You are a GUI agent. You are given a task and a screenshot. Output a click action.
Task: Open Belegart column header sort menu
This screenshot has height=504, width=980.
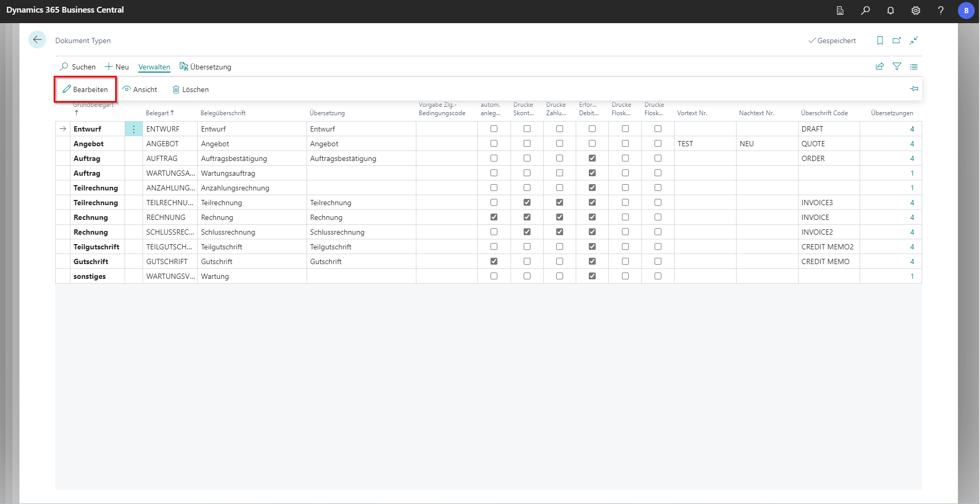(160, 113)
